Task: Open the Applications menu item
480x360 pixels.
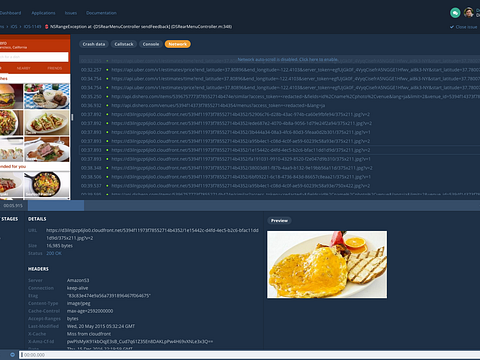Action: [x=43, y=13]
